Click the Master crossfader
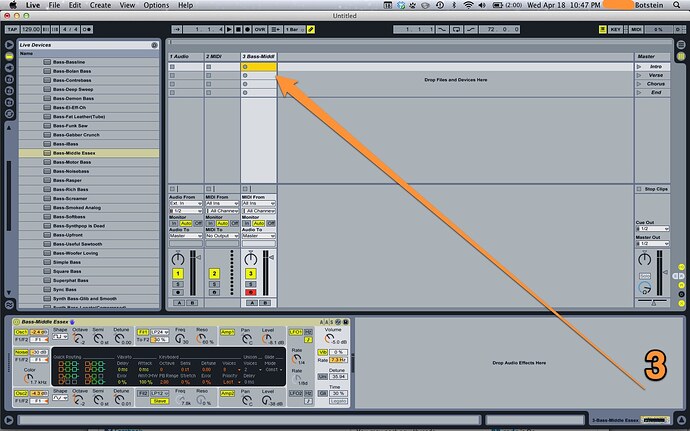This screenshot has height=431, width=690. (653, 302)
